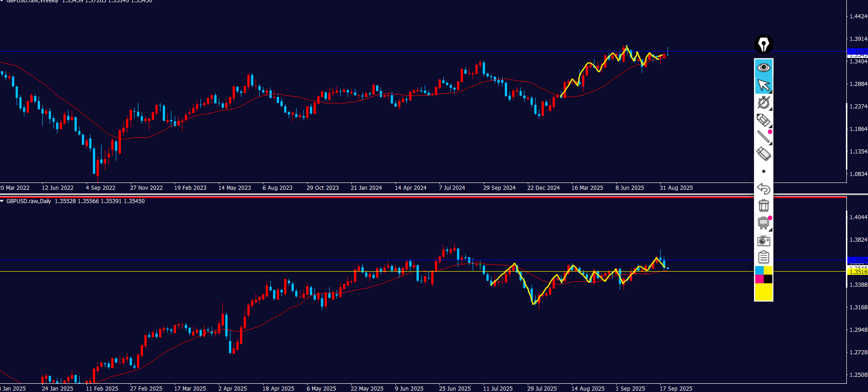Image resolution: width=868 pixels, height=392 pixels.
Task: Click the large yellow current color box
Action: click(x=763, y=292)
